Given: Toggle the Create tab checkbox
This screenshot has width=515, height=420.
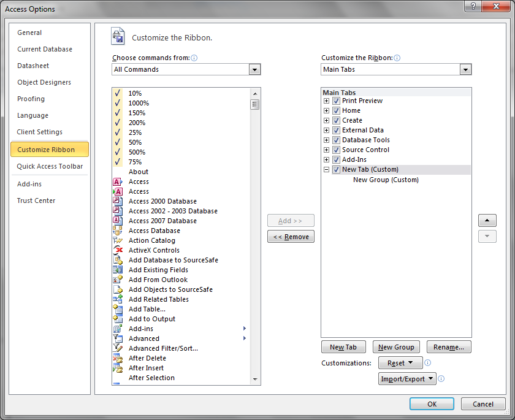Looking at the screenshot, I should point(336,121).
